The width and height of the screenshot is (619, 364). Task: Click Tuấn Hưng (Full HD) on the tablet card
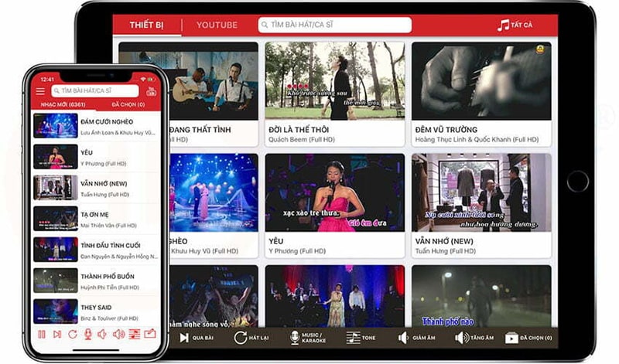(x=446, y=251)
